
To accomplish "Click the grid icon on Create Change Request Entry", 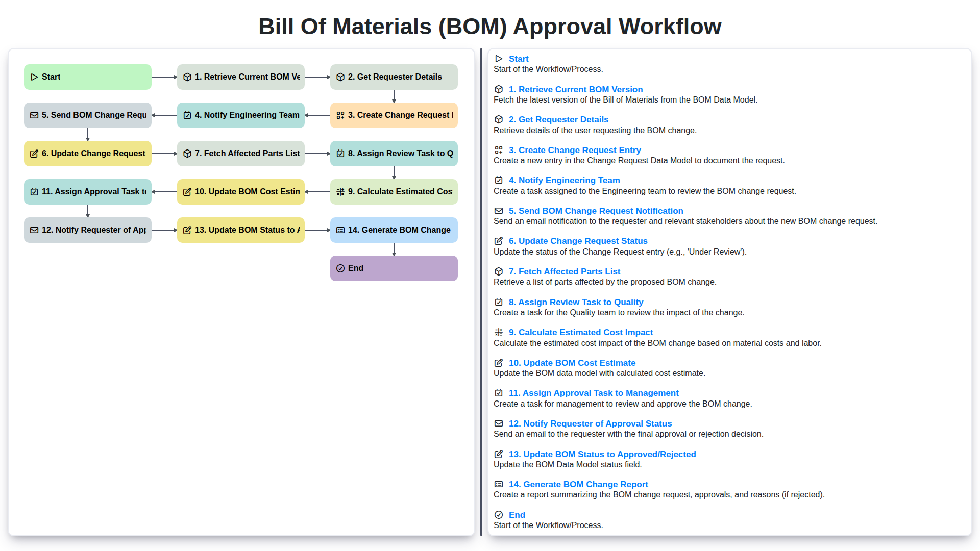I will point(340,115).
